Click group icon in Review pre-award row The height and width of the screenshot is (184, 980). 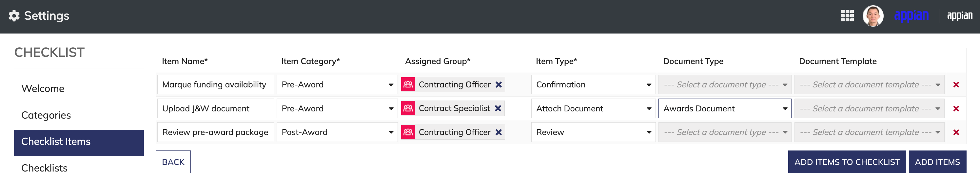coord(408,132)
